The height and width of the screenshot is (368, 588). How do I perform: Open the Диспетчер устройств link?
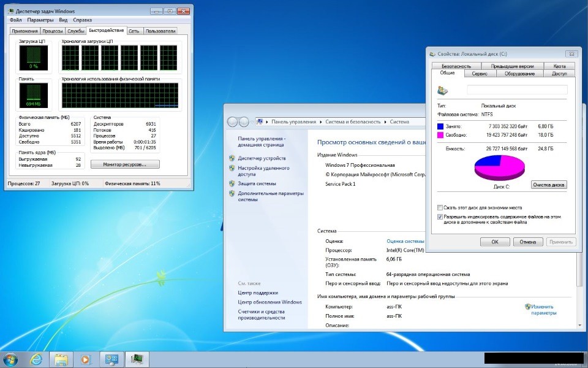tap(262, 158)
